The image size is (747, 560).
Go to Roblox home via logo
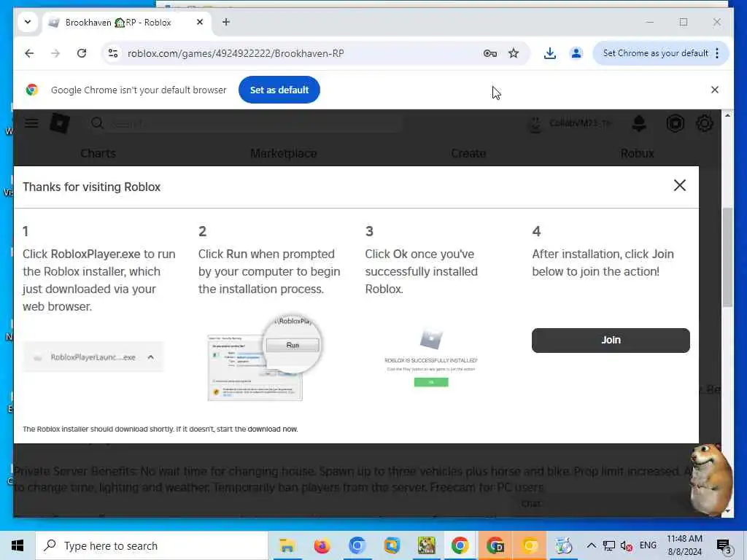[60, 123]
